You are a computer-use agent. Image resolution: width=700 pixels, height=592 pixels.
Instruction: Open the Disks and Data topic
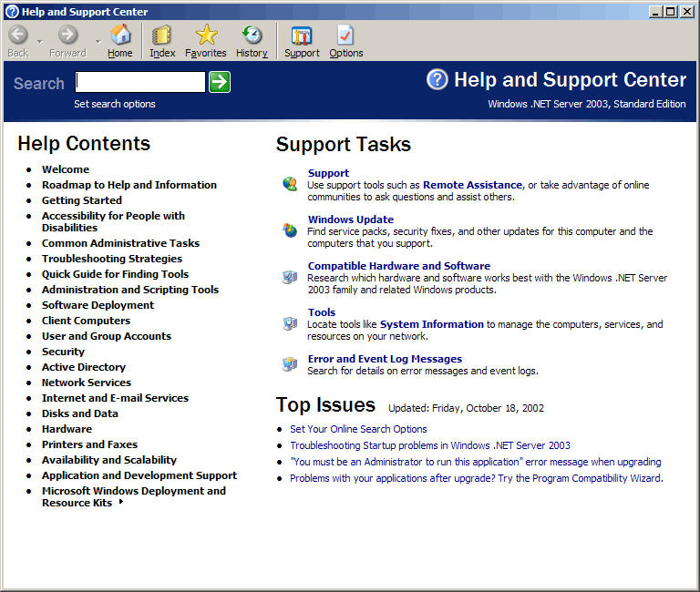pyautogui.click(x=80, y=413)
